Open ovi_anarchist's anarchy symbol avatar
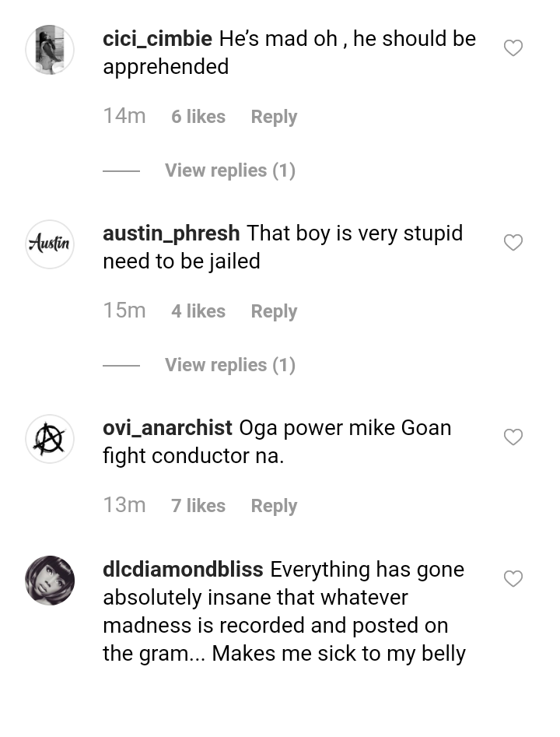Screen dimensions: 560x737 point(50,439)
